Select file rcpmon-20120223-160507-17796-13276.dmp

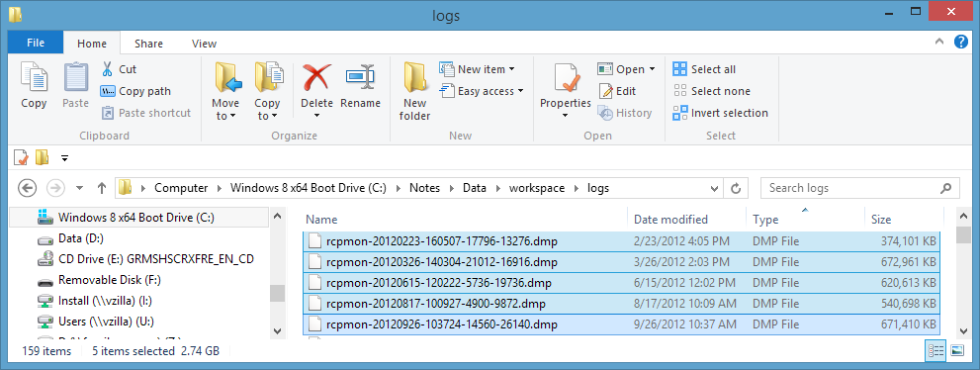622,241
